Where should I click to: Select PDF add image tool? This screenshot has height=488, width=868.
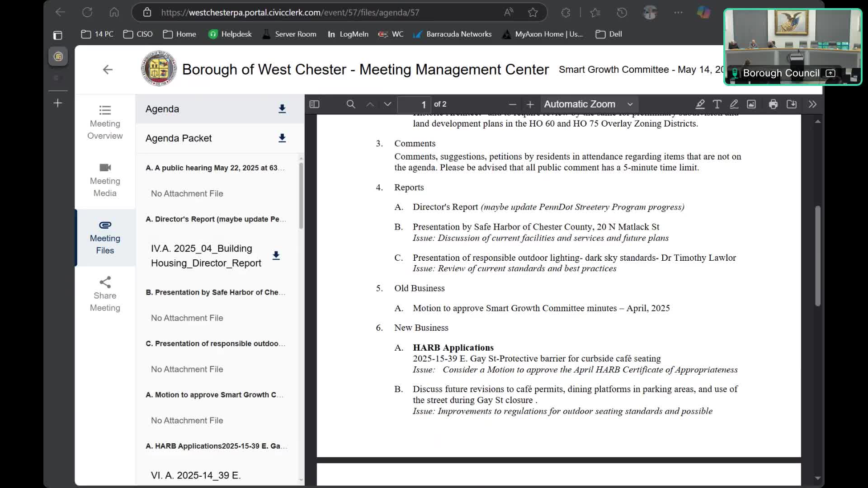click(x=751, y=104)
